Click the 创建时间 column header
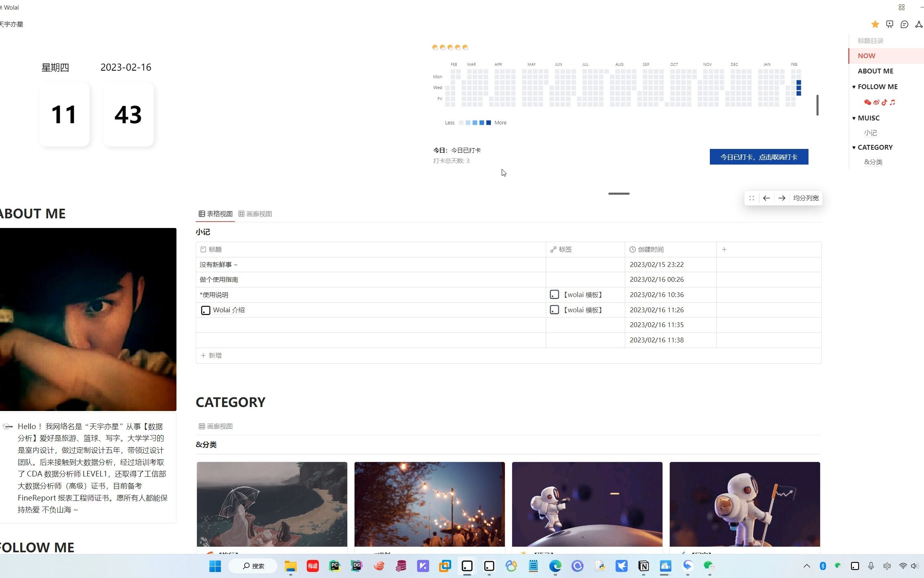Image resolution: width=924 pixels, height=578 pixels. (671, 249)
